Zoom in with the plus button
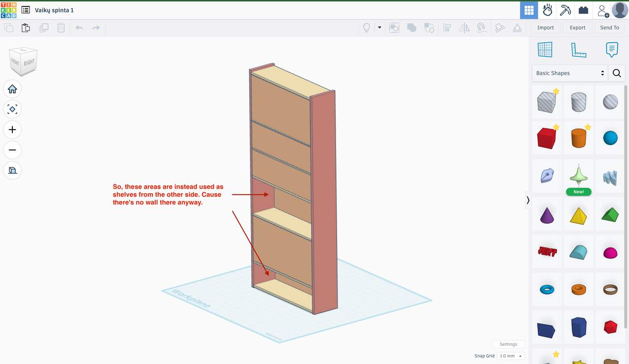The height and width of the screenshot is (364, 629). click(12, 130)
